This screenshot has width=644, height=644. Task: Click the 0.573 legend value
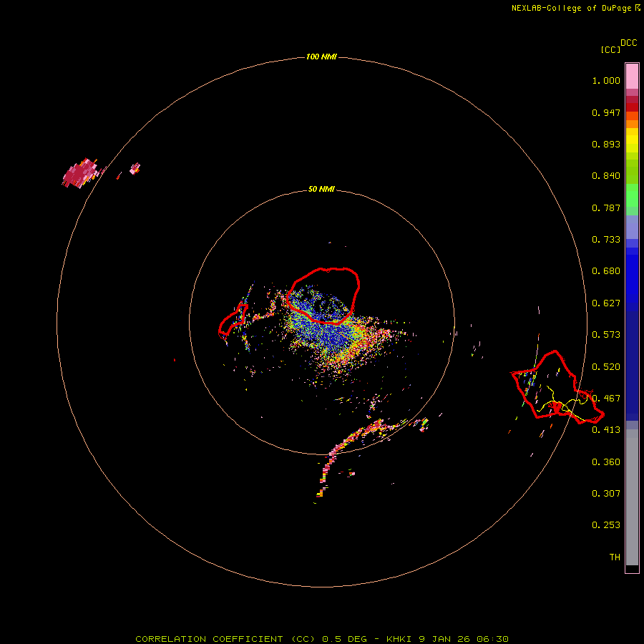606,335
